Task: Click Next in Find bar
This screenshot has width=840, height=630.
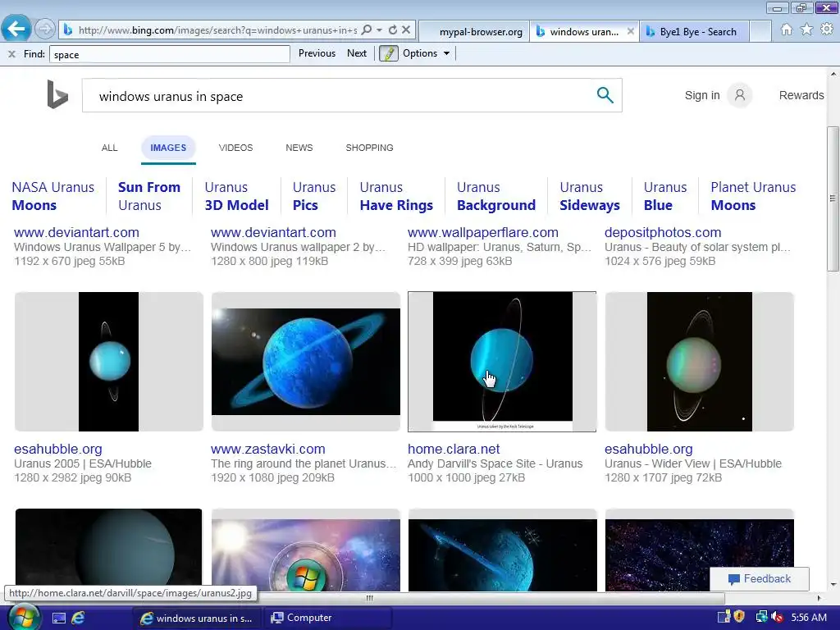Action: coord(357,53)
